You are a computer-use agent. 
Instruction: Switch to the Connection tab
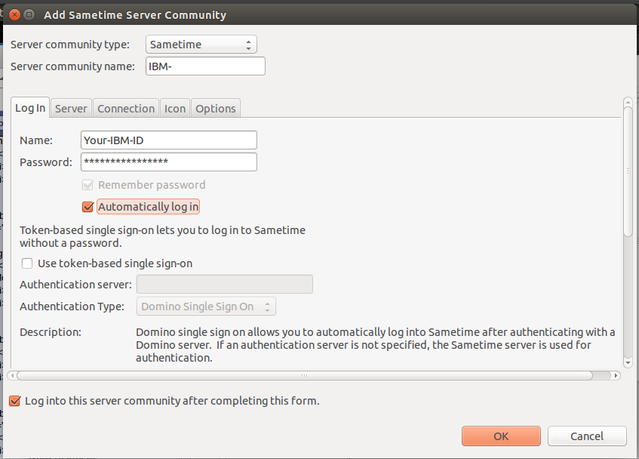click(126, 108)
